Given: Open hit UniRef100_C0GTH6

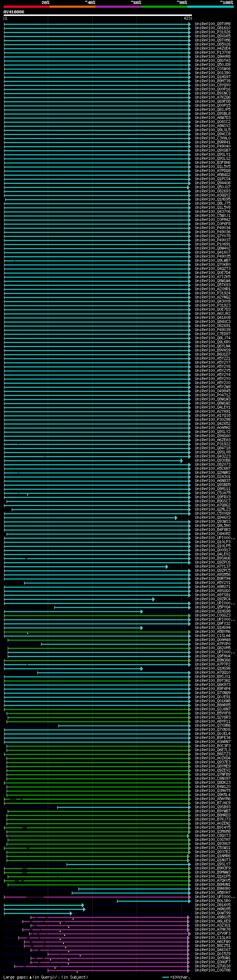Looking at the screenshot, I should [x=213, y=970].
